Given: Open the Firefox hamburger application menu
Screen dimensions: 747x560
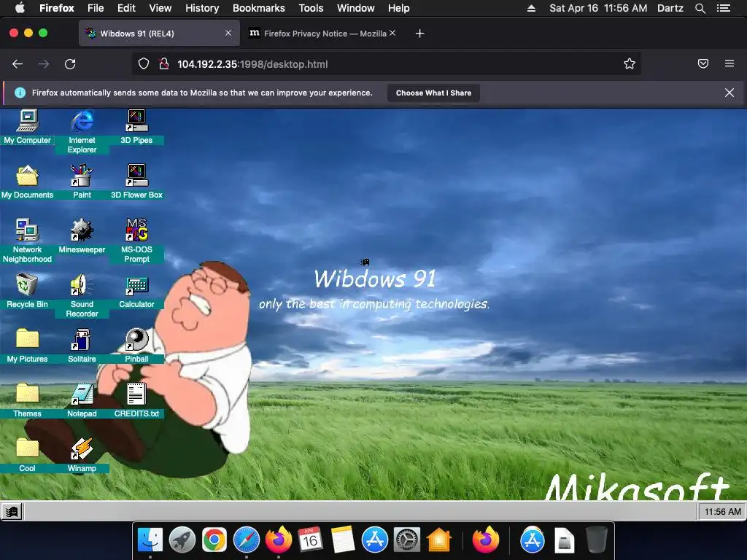Looking at the screenshot, I should pos(729,64).
